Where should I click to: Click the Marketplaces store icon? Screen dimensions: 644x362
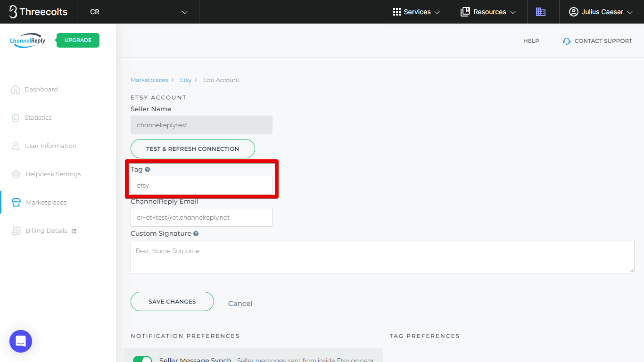click(16, 202)
